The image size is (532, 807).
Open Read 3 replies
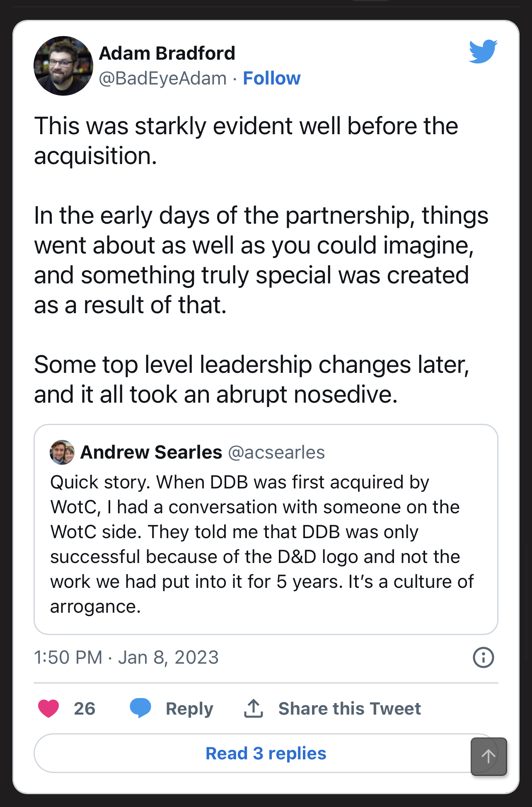coord(266,753)
